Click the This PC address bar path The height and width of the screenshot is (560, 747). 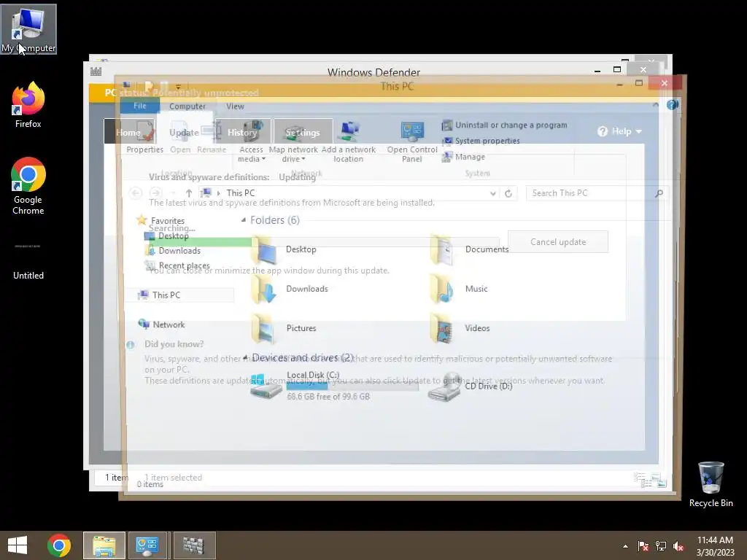241,192
